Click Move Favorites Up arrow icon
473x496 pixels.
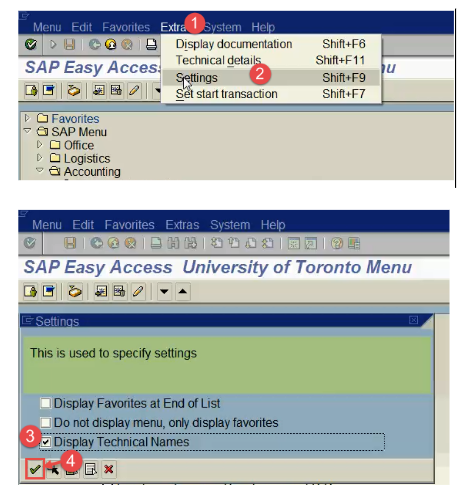point(183,292)
